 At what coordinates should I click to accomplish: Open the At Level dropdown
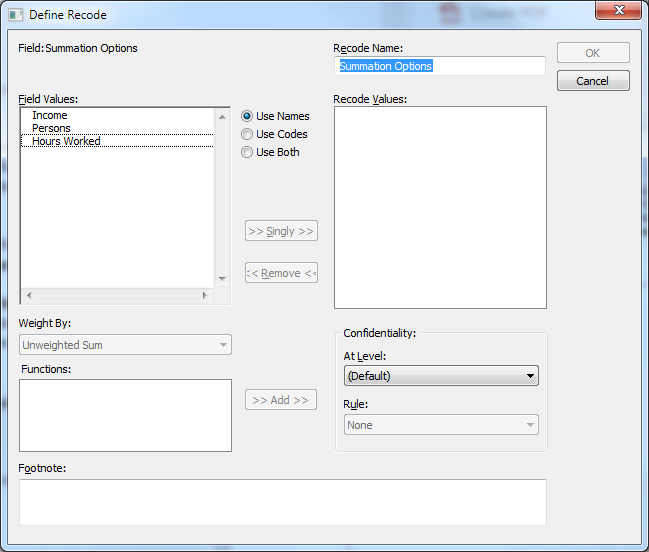pyautogui.click(x=441, y=376)
